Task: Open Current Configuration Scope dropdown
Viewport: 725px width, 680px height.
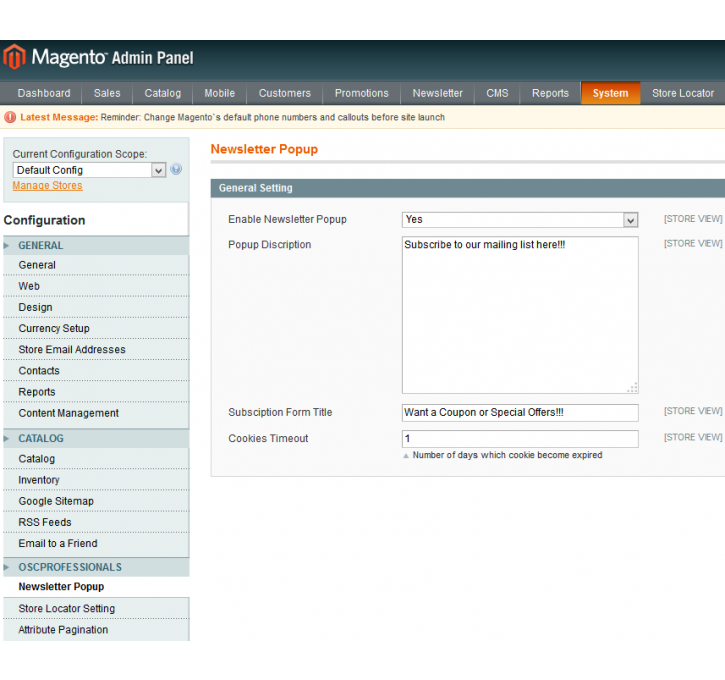Action: point(89,170)
